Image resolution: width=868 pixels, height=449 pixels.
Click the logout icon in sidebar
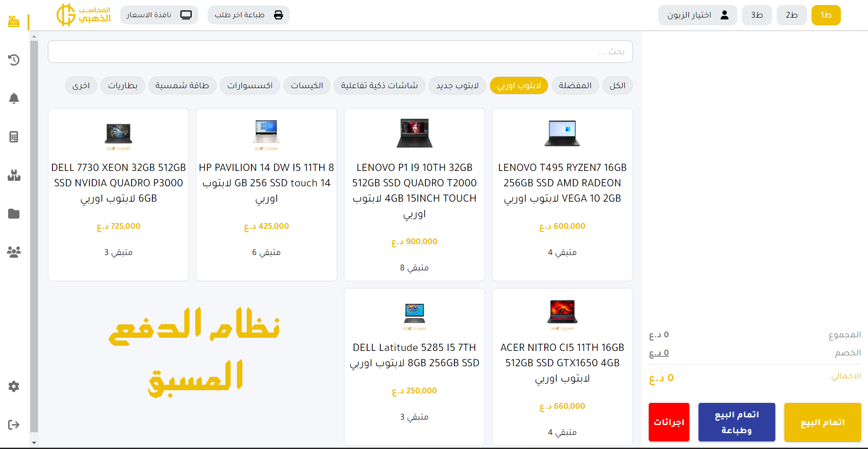14,425
